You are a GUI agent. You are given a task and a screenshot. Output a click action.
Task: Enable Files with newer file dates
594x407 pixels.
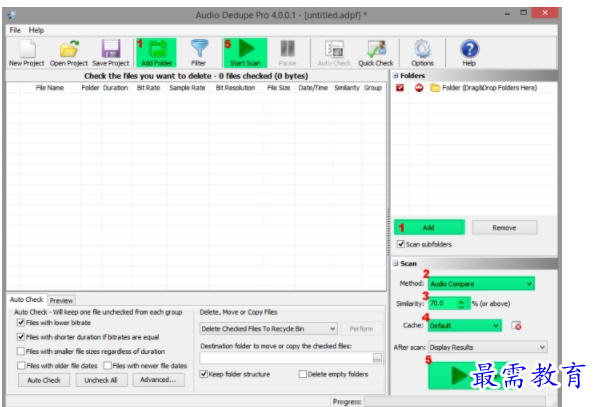click(108, 366)
